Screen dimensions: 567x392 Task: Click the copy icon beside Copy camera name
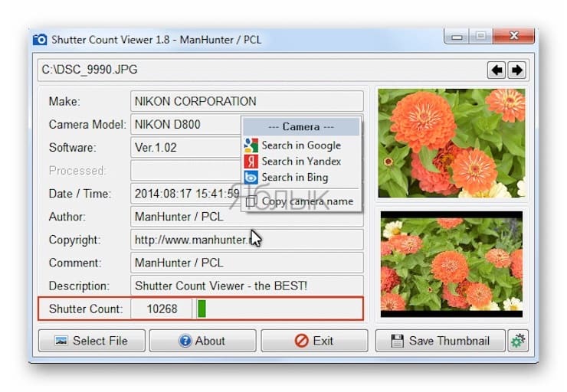click(x=251, y=201)
